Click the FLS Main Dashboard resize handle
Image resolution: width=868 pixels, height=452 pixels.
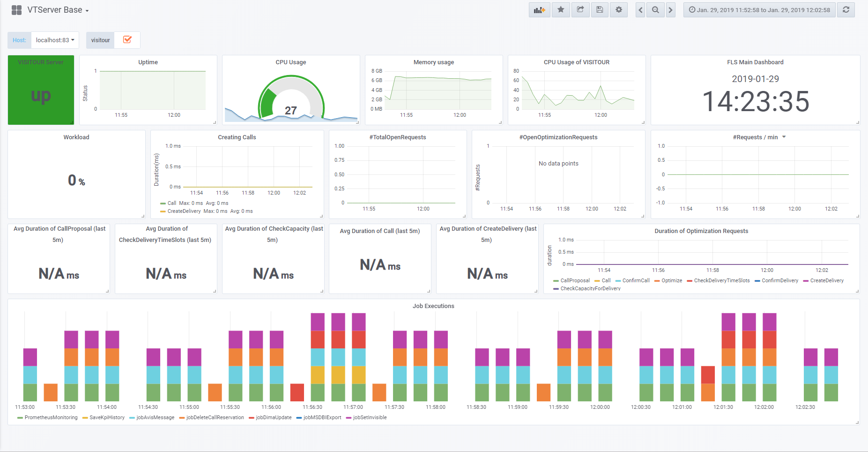(x=858, y=122)
